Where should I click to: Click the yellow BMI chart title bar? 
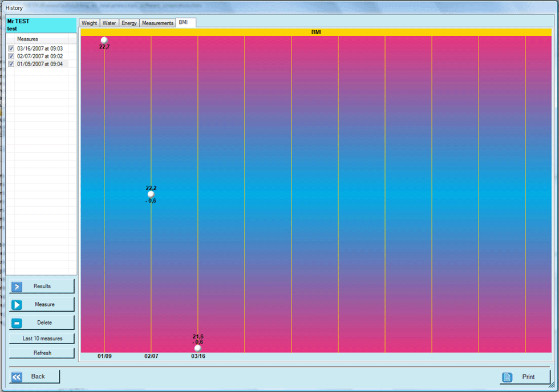(316, 32)
